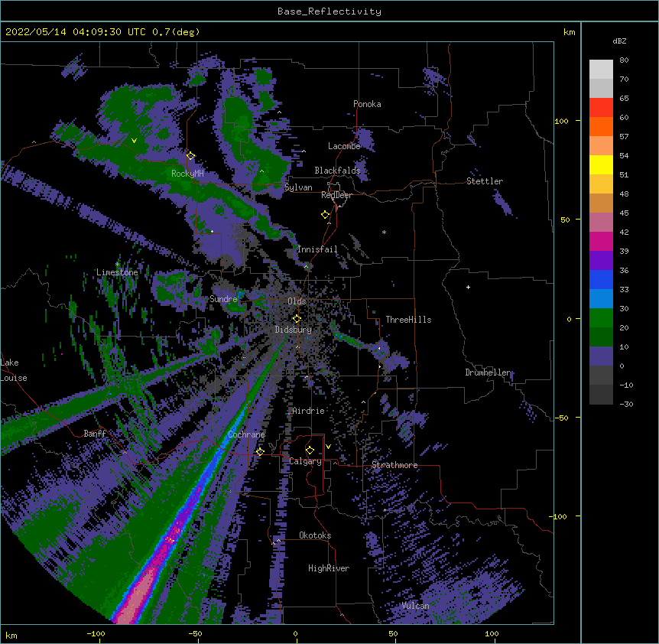Click the yellow 54 dBZ legend swatch
This screenshot has width=659, height=644.
[601, 164]
